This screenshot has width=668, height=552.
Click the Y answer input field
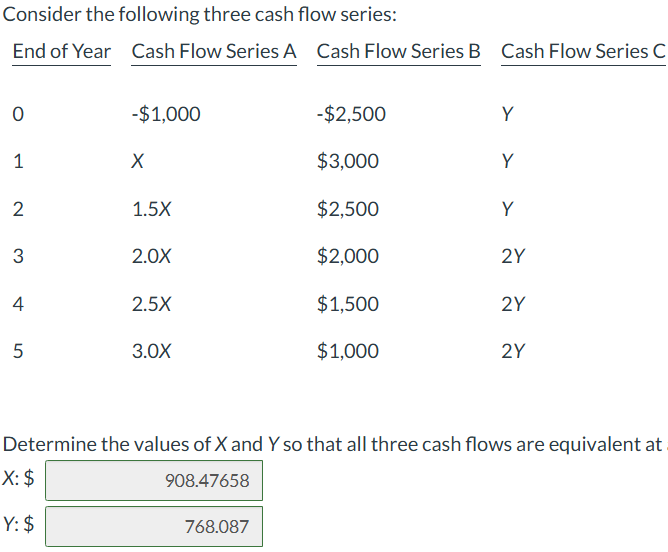[154, 526]
